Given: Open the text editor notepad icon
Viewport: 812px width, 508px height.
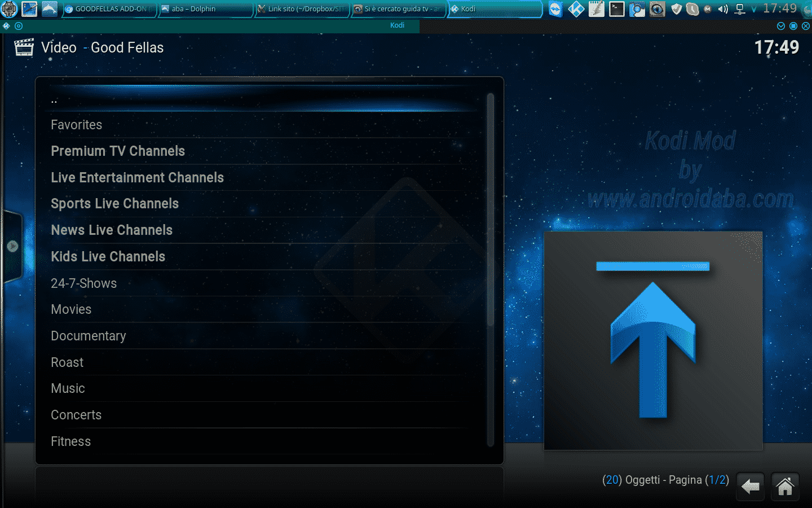Looking at the screenshot, I should 596,9.
